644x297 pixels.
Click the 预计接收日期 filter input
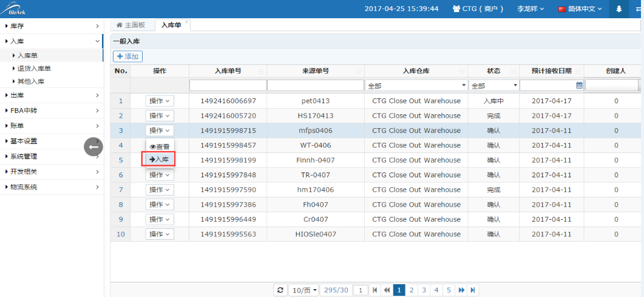click(x=552, y=86)
